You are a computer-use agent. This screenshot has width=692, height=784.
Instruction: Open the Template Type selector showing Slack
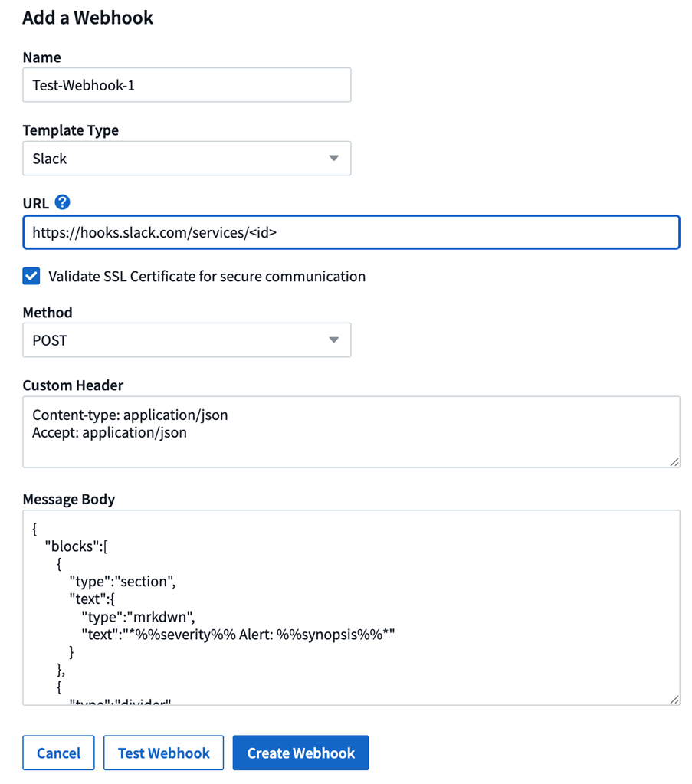[186, 158]
